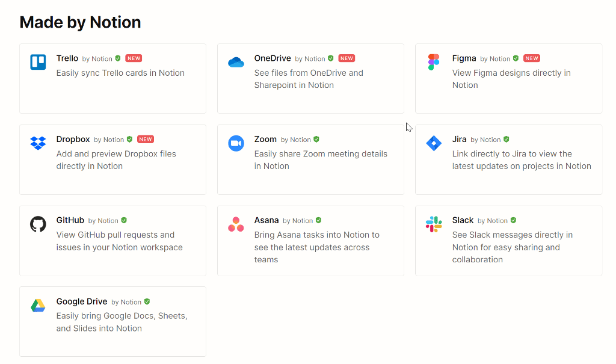Open the Google Drive title link
Image resolution: width=616 pixels, height=364 pixels.
click(82, 301)
